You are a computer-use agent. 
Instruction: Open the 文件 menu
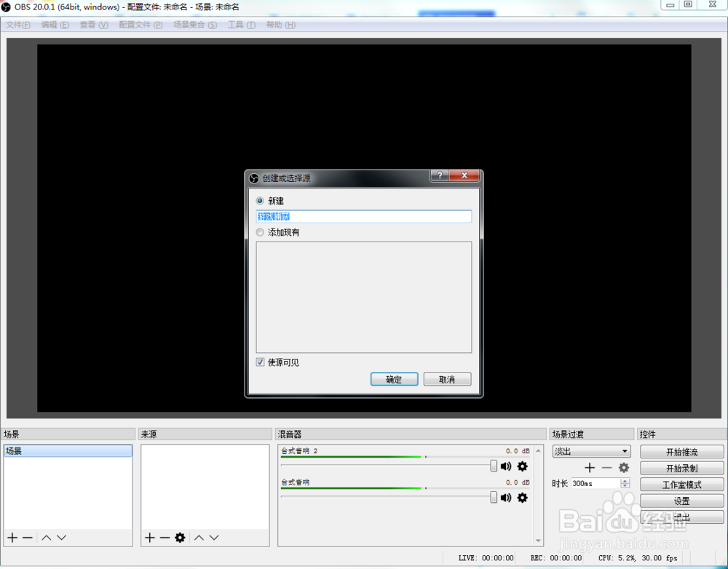(x=18, y=25)
